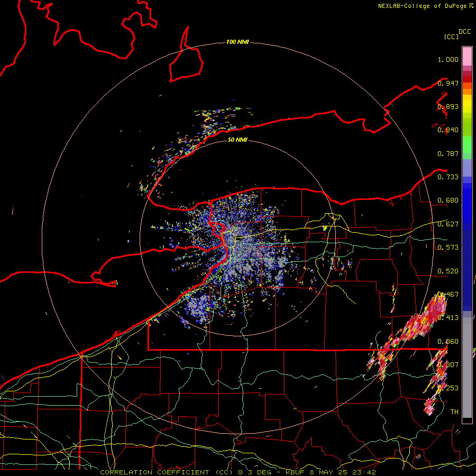Click the [CC] units label
This screenshot has height=476, width=476.
point(451,36)
